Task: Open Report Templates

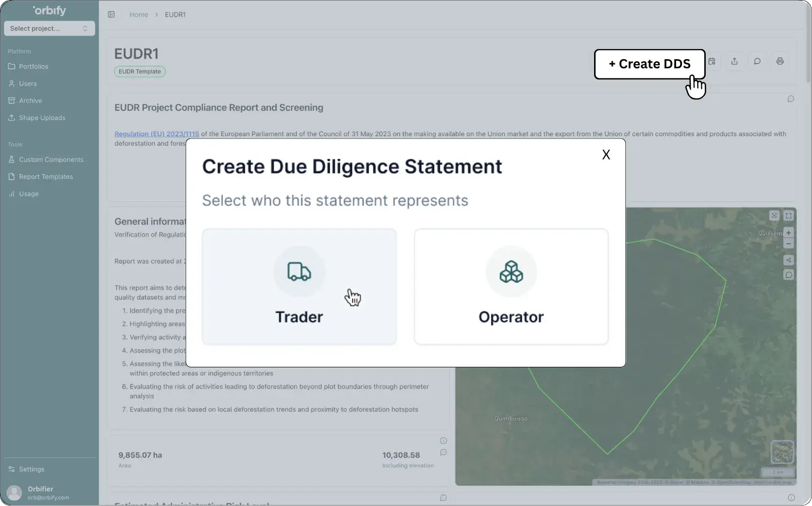Action: 46,176
